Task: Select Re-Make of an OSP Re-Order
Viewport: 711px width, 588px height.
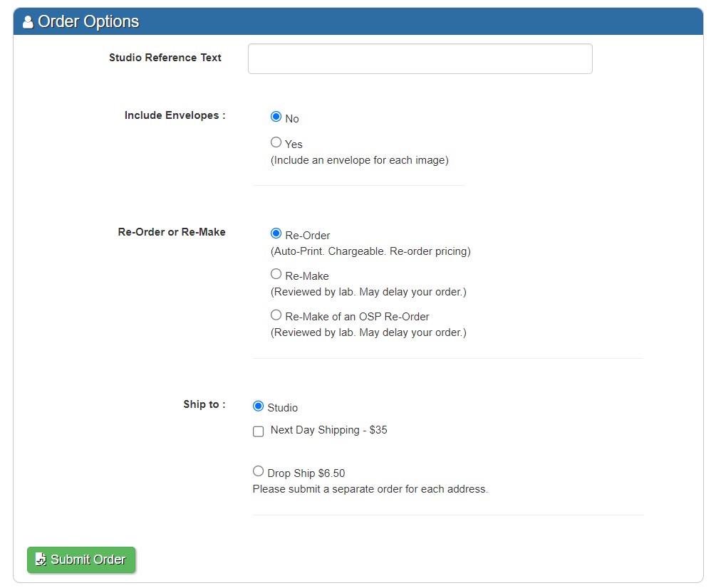Action: pos(276,315)
